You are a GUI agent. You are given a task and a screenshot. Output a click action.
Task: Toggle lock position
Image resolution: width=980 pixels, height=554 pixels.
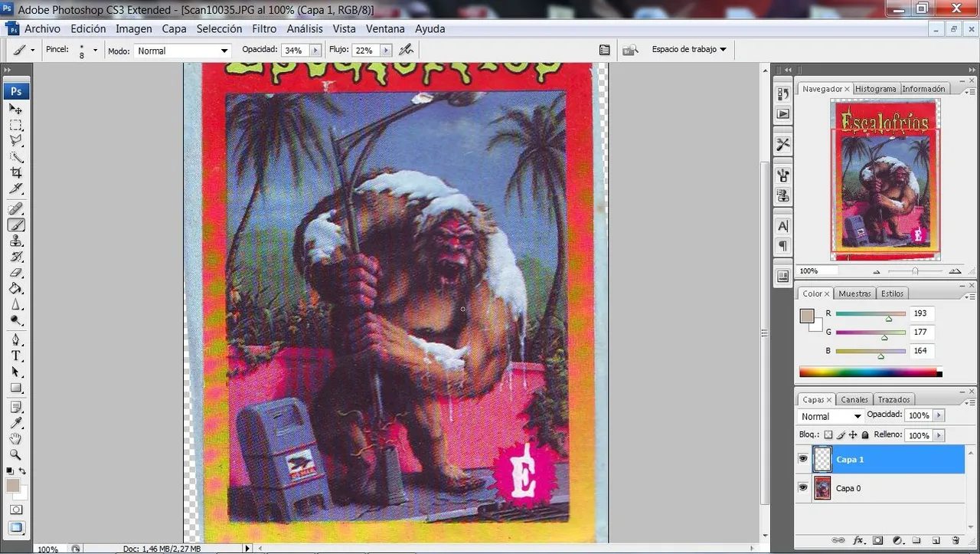(x=853, y=434)
